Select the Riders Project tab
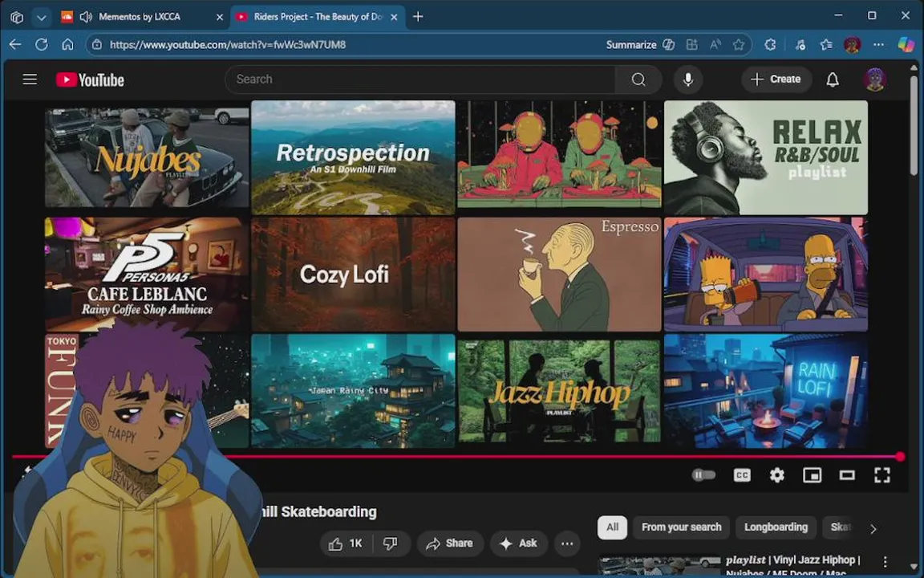 [318, 17]
